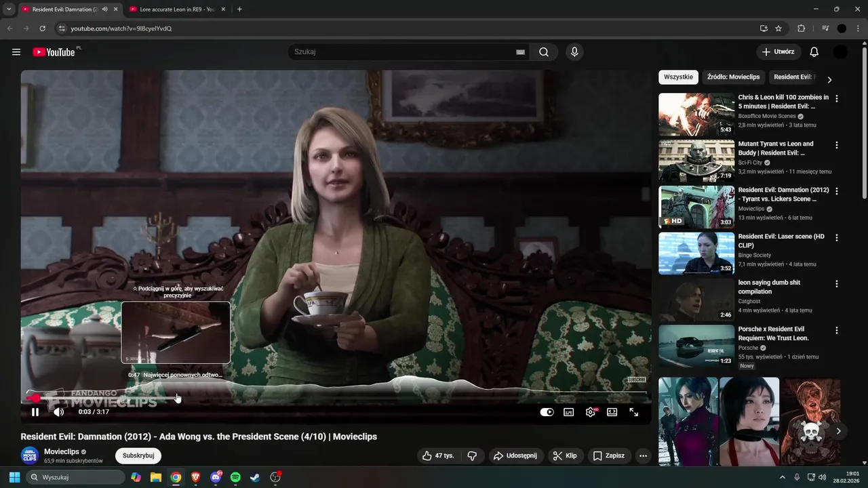This screenshot has width=868, height=488.
Task: Click Udostępnij to share the video
Action: pyautogui.click(x=515, y=456)
